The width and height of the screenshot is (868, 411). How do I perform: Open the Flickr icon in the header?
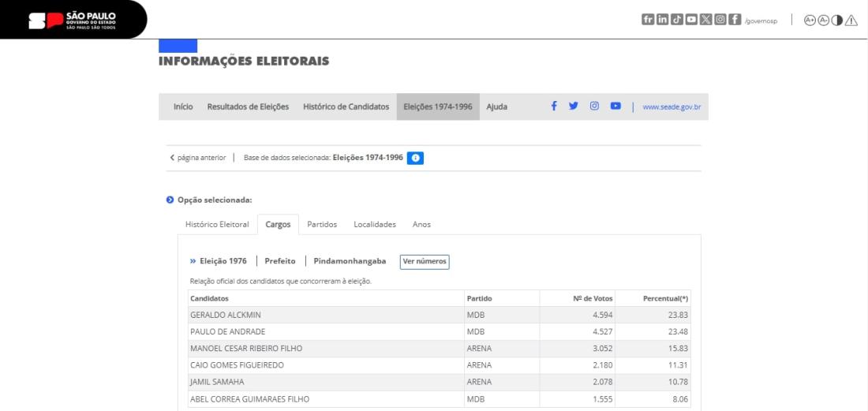coord(648,20)
